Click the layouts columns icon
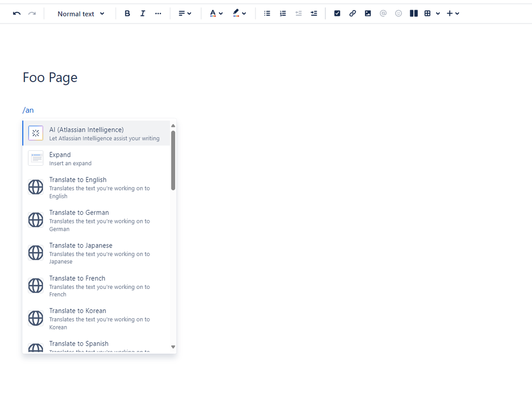Image resolution: width=532 pixels, height=395 pixels. click(x=414, y=13)
